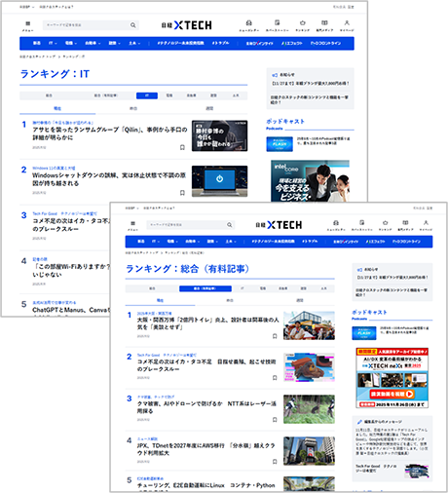Select the 総合（有料記事） tab in the IT ranking window
The height and width of the screenshot is (493, 448).
(x=106, y=95)
